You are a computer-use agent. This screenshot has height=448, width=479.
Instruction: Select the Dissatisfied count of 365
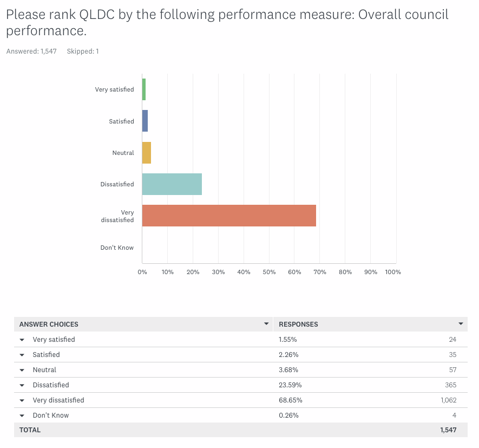(450, 385)
